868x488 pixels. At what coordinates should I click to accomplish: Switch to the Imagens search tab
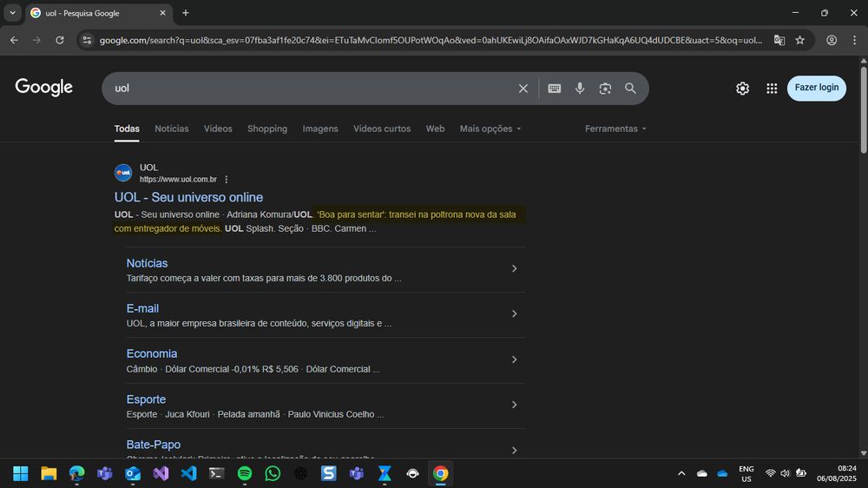[x=320, y=129]
